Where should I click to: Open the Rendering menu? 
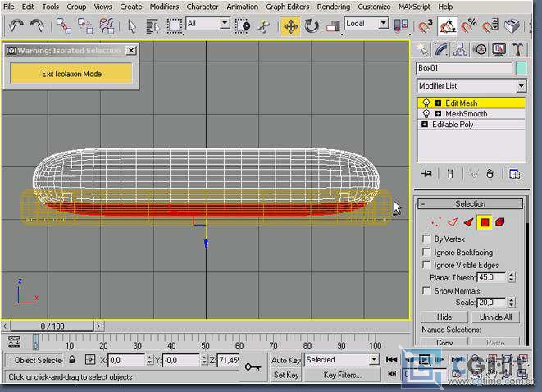tap(333, 7)
